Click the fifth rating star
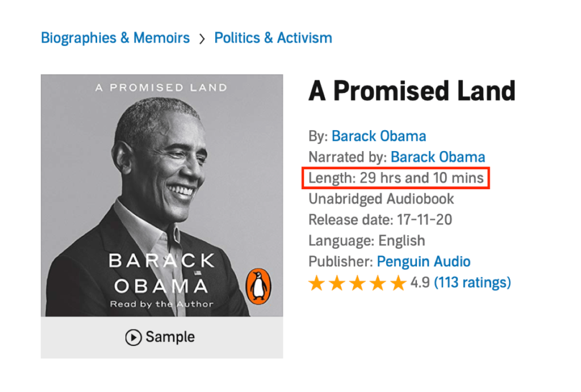 click(398, 283)
